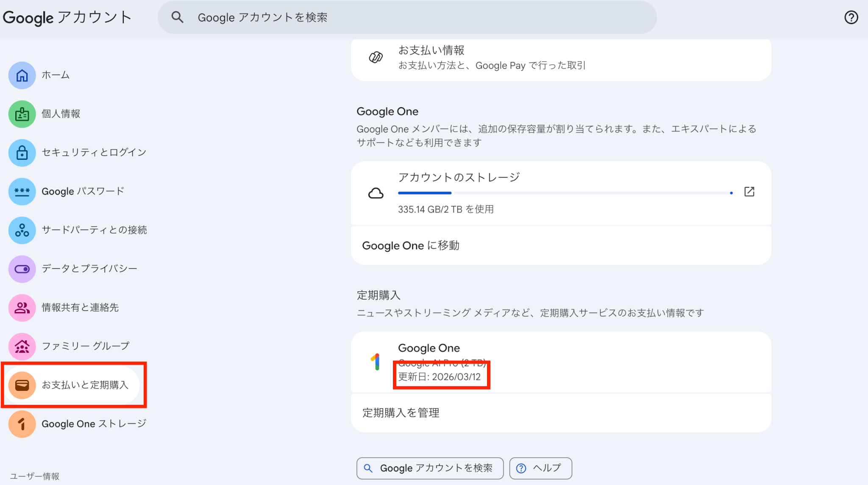
Task: Open external link icon beside storage bar
Action: tap(749, 192)
